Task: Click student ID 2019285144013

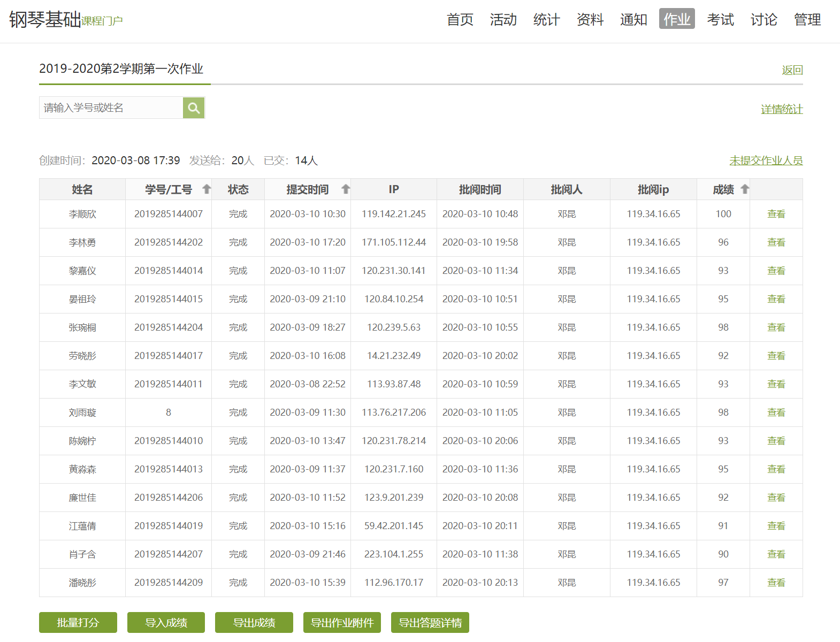Action: point(169,469)
